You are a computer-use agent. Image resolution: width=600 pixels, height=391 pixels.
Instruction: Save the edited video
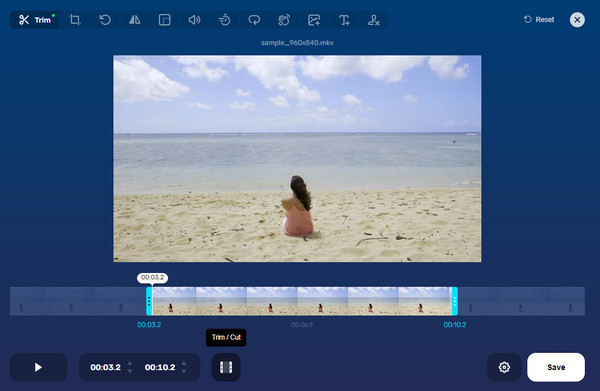pos(556,367)
